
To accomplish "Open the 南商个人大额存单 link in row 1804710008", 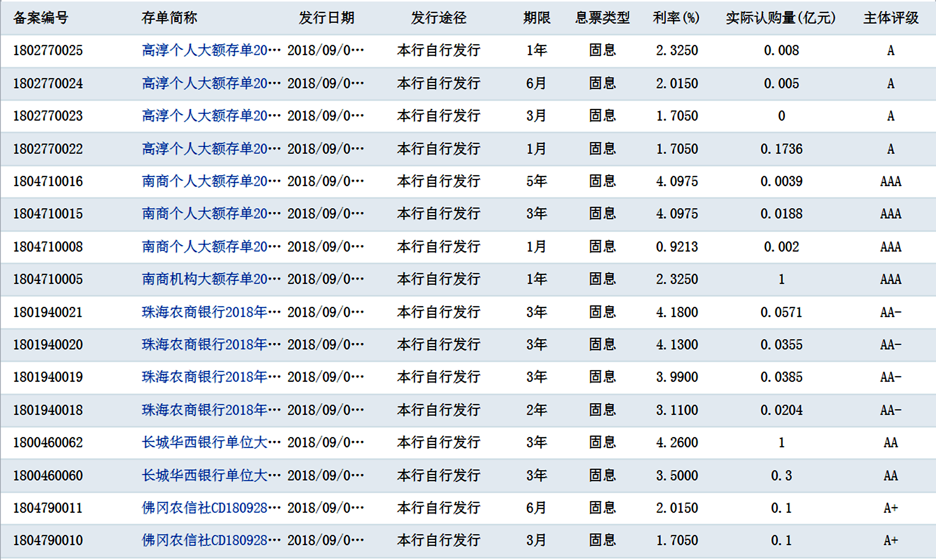I will [x=211, y=246].
